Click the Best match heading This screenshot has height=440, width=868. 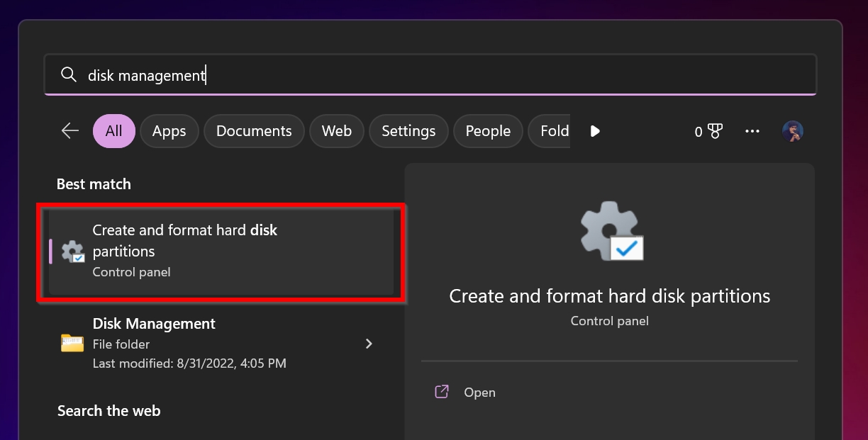click(x=94, y=184)
